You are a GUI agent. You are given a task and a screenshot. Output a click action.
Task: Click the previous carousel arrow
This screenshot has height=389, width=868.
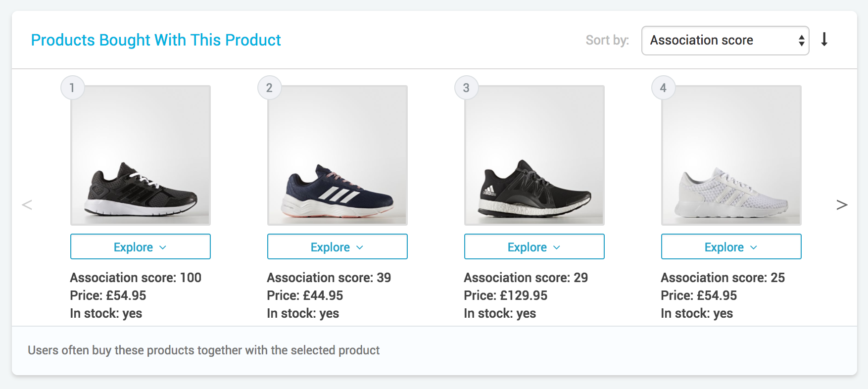pyautogui.click(x=27, y=204)
